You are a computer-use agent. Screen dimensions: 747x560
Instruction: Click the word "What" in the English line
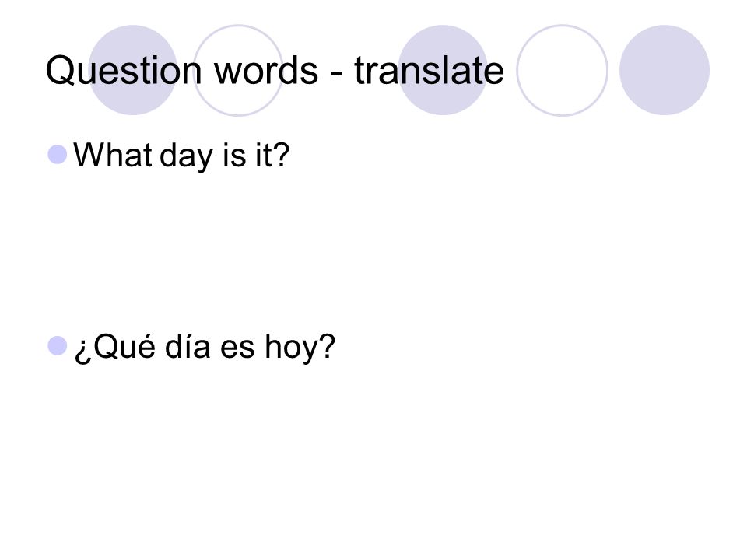pyautogui.click(x=113, y=155)
